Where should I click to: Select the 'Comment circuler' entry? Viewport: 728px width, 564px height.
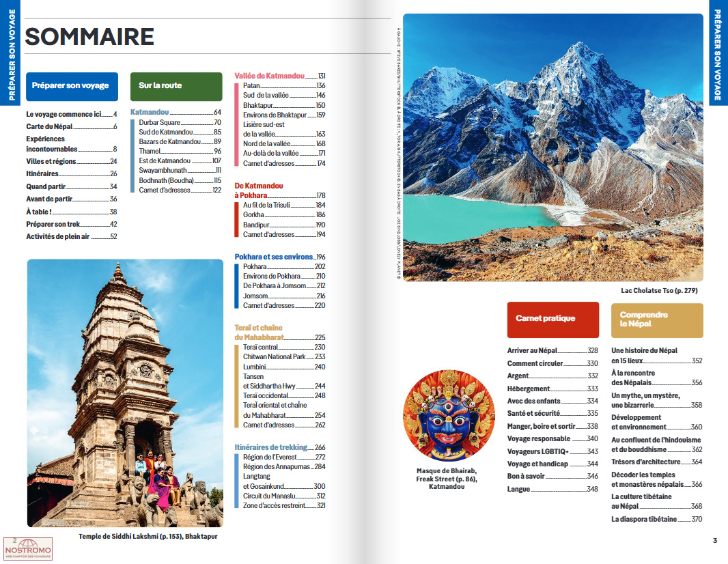(552, 364)
